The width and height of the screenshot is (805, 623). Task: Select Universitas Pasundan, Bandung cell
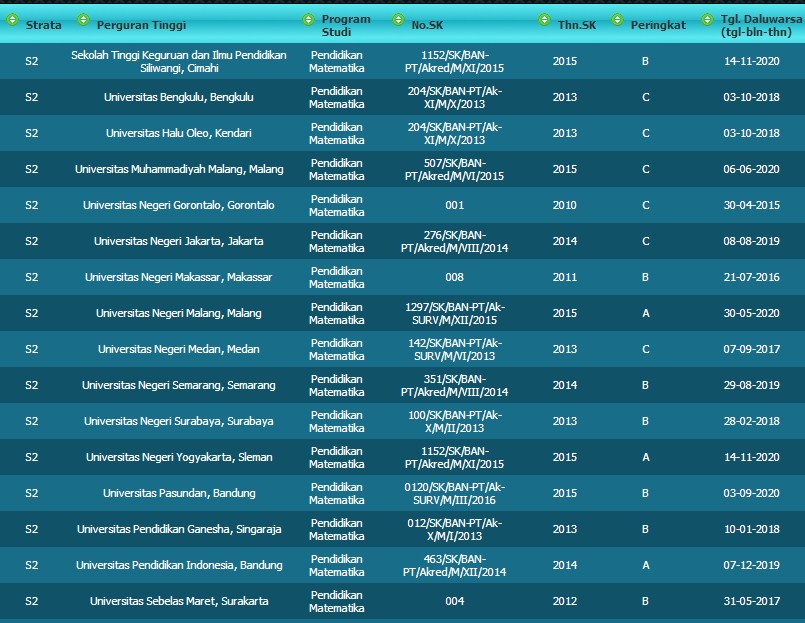(179, 493)
